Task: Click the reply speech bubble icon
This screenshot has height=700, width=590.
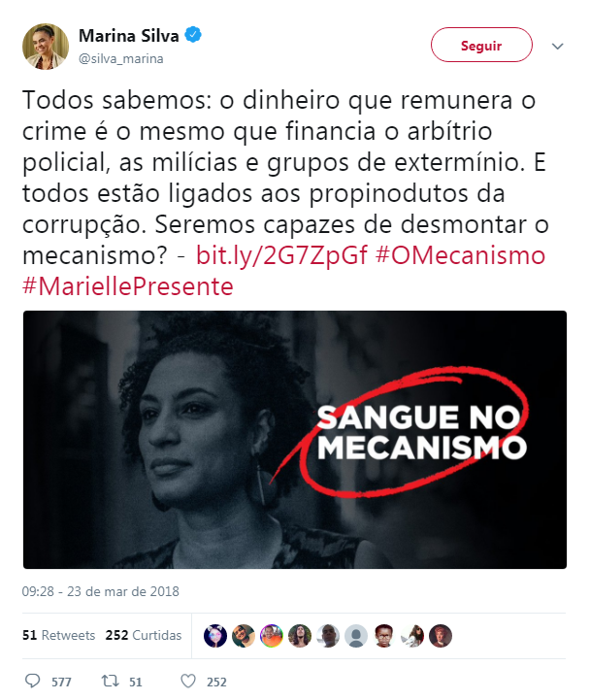Action: tap(32, 681)
